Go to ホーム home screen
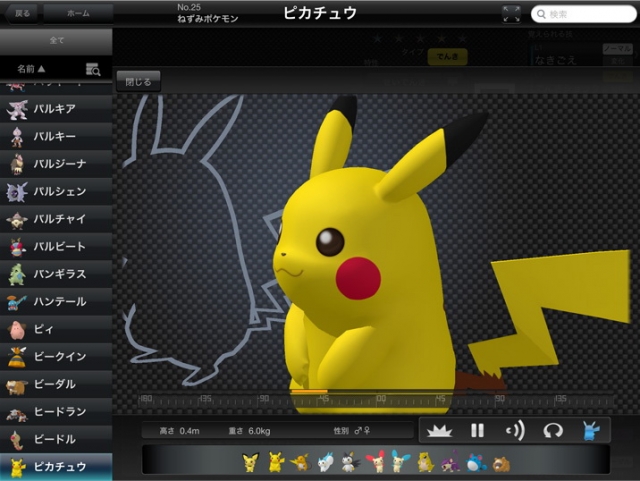The image size is (640, 481). click(x=78, y=14)
